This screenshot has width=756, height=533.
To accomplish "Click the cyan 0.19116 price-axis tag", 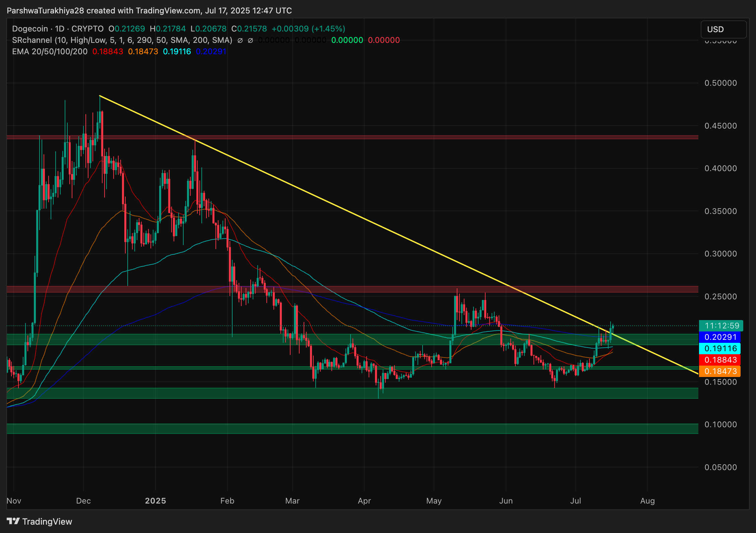I will [x=720, y=349].
